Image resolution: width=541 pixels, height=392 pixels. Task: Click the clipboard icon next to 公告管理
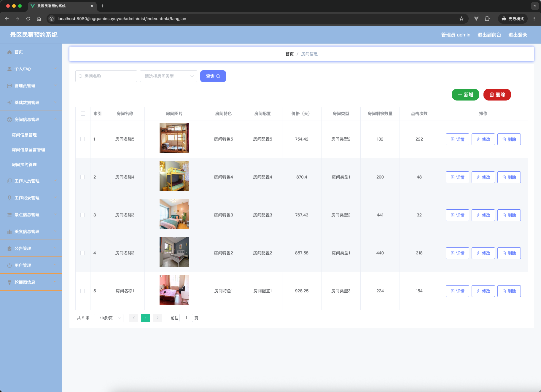pyautogui.click(x=9, y=248)
